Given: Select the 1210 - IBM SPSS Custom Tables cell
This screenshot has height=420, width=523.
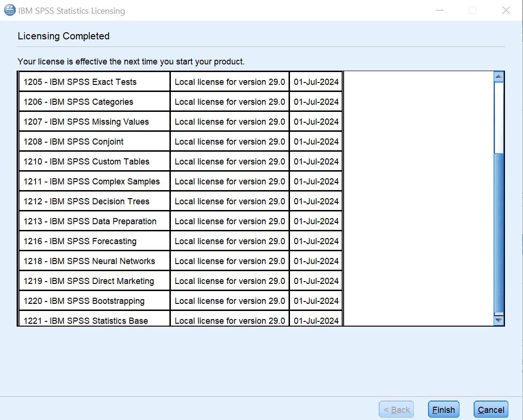Looking at the screenshot, I should (x=95, y=162).
